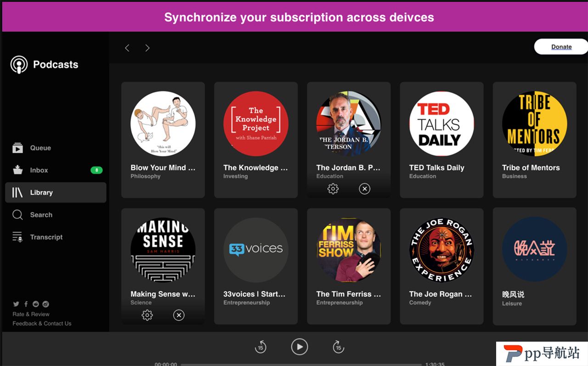Open 33voices podcast artwork
Screen dimensions: 588x366
click(256, 250)
